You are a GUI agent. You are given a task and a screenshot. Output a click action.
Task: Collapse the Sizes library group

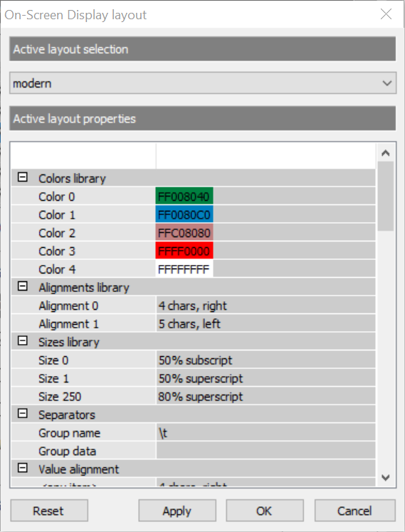pos(22,340)
